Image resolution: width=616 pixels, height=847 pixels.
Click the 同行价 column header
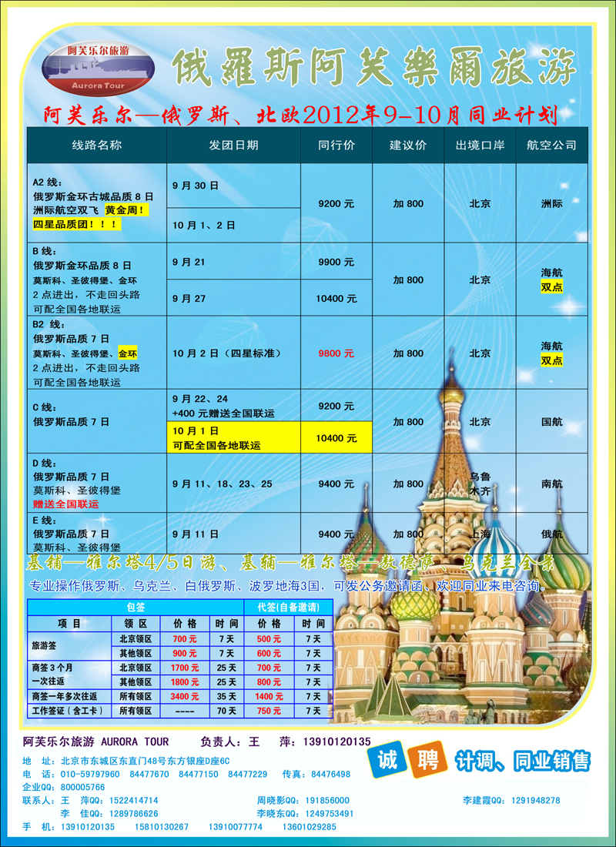pyautogui.click(x=336, y=145)
